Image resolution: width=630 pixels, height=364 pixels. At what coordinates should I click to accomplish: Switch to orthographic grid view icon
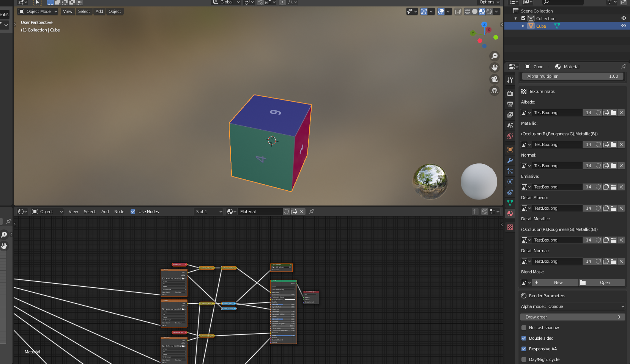(495, 91)
